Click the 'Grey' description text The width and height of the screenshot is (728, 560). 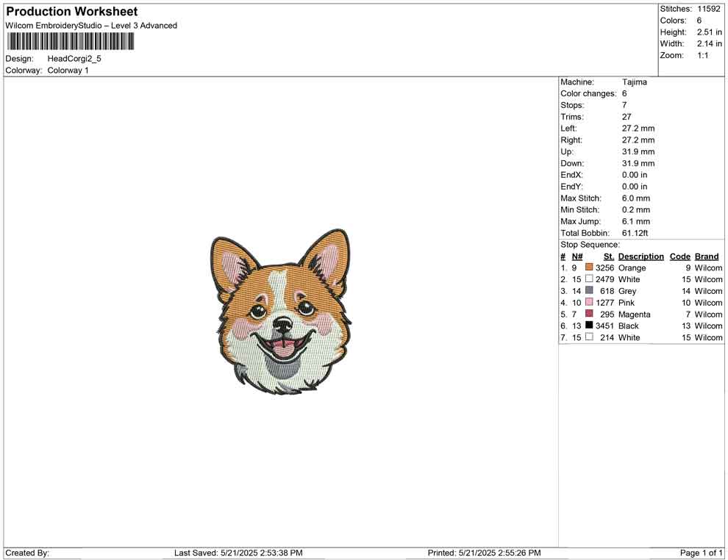point(627,291)
